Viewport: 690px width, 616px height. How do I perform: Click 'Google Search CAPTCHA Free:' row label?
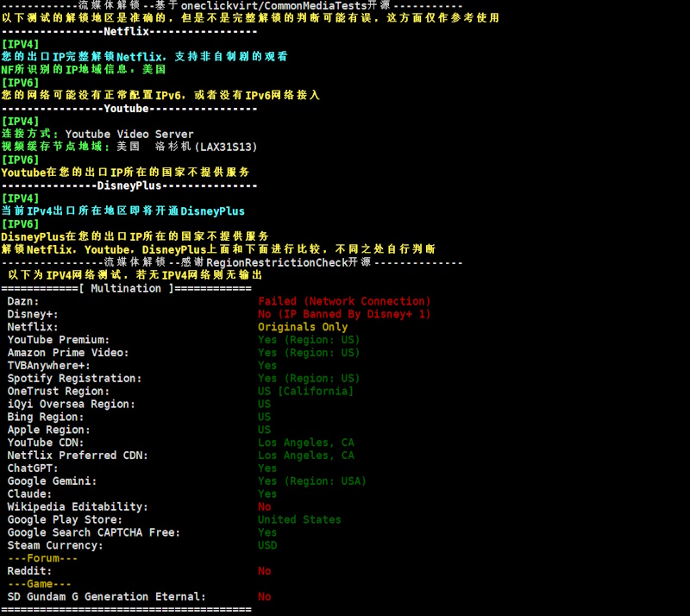point(94,532)
